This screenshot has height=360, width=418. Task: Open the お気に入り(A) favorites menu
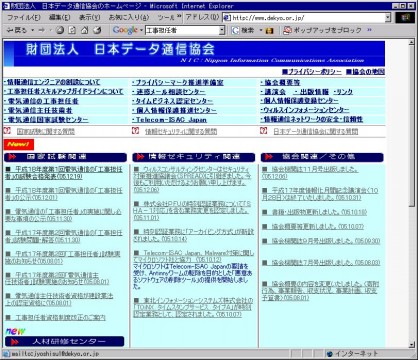(129, 17)
